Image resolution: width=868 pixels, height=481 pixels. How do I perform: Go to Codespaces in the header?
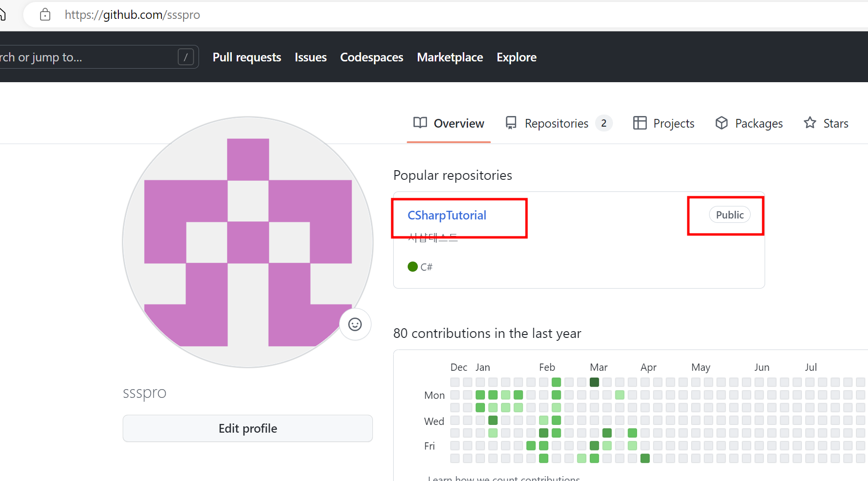coord(371,57)
